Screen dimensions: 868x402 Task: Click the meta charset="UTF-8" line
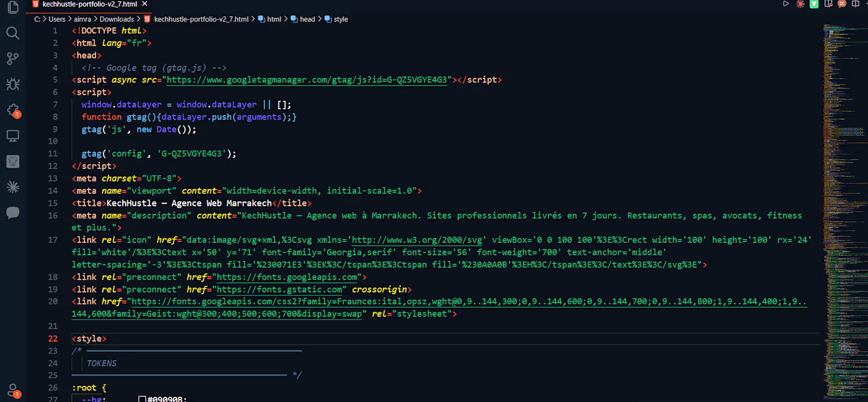coord(127,178)
